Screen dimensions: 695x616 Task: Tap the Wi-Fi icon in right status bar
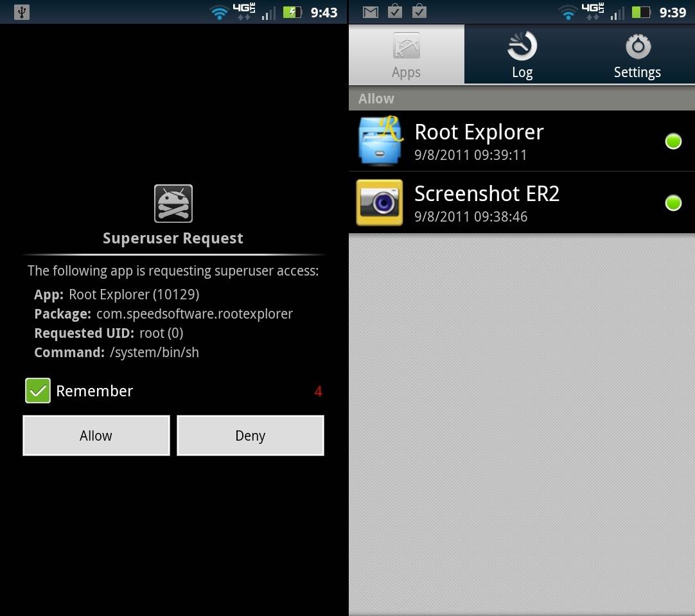(x=568, y=12)
